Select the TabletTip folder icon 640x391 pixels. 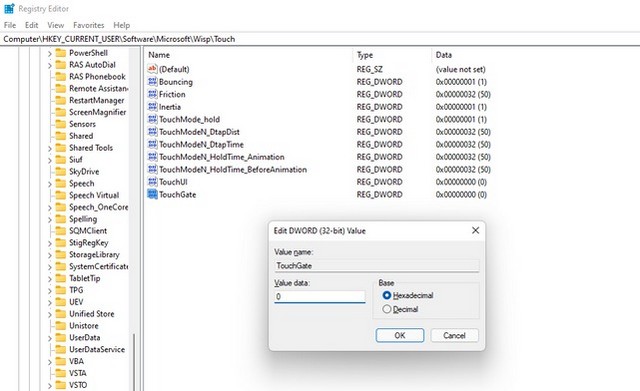(x=60, y=278)
